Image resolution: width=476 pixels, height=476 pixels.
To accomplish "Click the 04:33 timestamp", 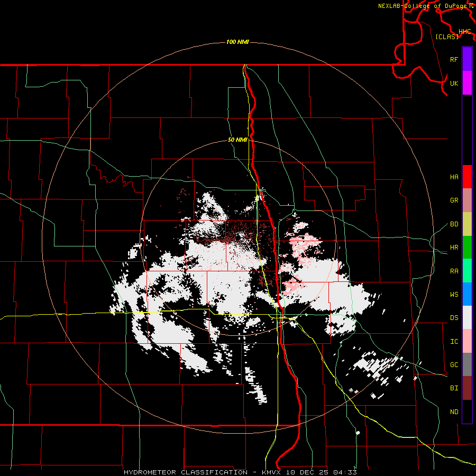I will 345,472.
